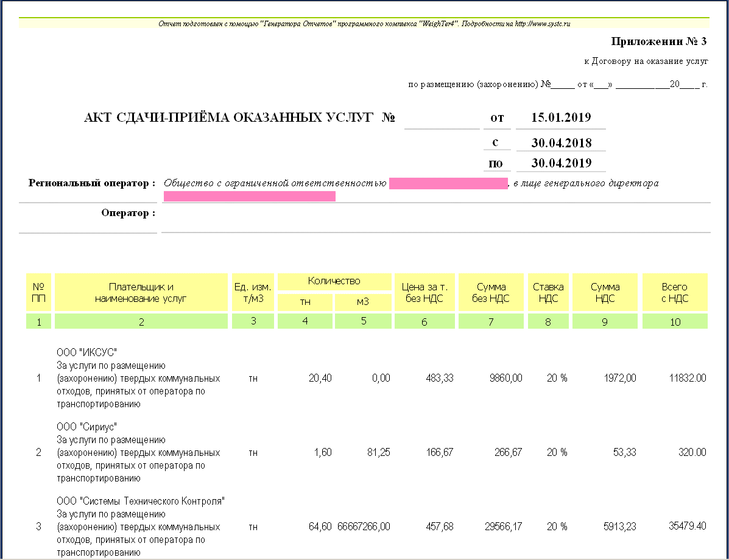Click the "Количество" column header
Image resolution: width=729 pixels, height=560 pixels.
coord(334,281)
